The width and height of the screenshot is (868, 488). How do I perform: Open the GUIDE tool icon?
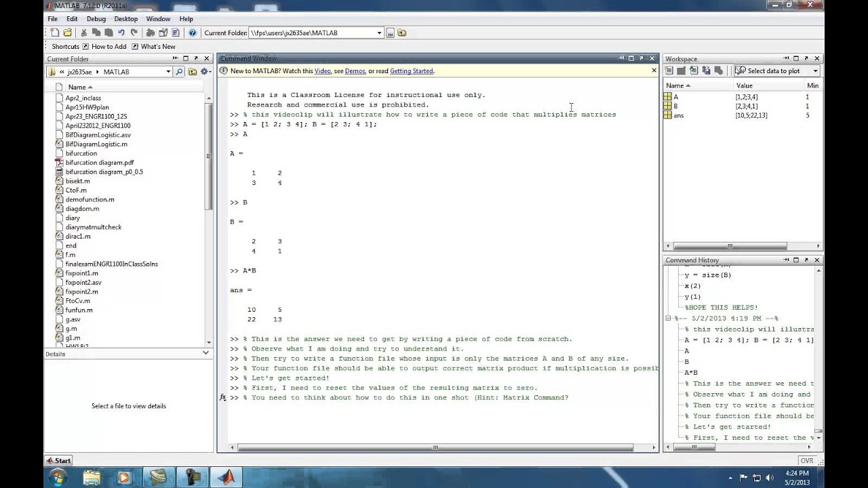tap(163, 33)
